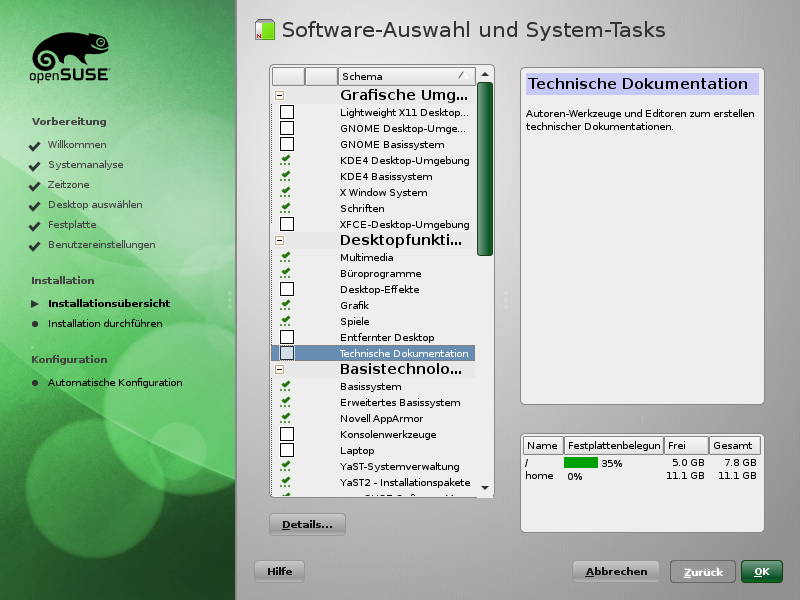
Task: Click the Installationsübersicht step in sidebar
Action: [109, 303]
